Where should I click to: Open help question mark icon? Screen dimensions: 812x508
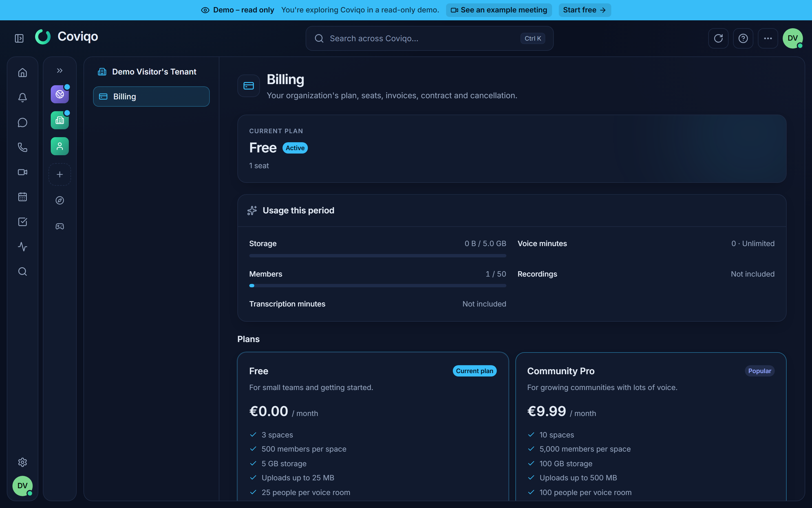click(743, 38)
